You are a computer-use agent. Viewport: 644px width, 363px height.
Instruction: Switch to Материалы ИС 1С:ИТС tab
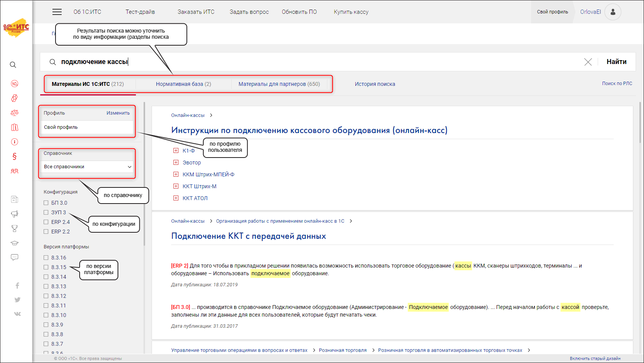pyautogui.click(x=88, y=84)
